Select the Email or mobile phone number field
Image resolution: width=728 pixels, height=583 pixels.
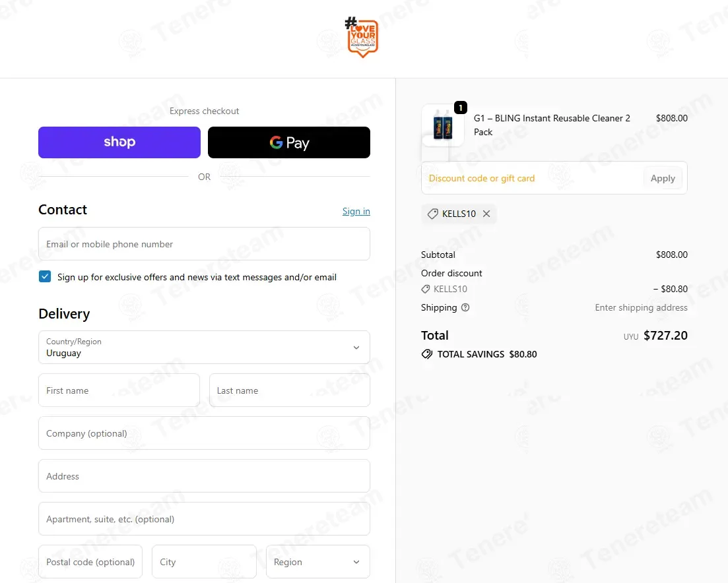point(205,244)
